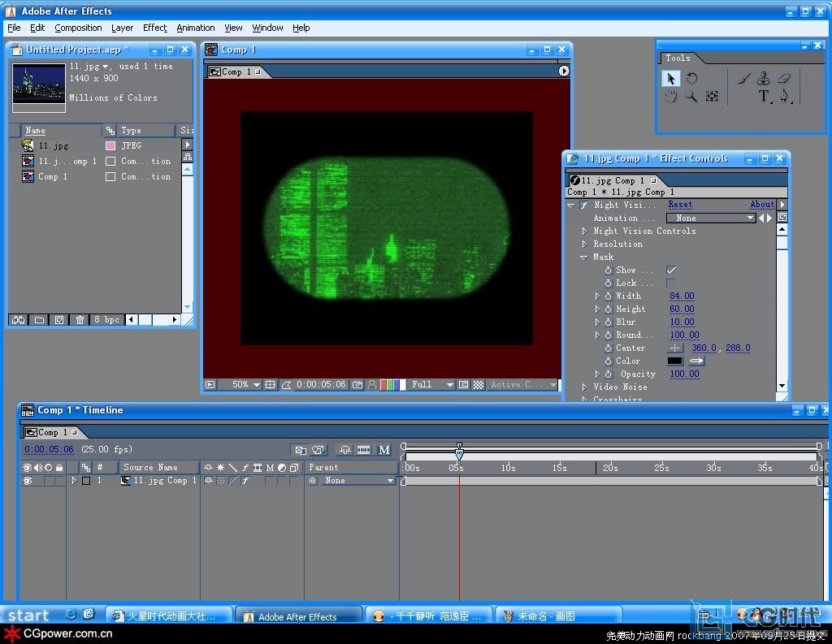The image size is (832, 644).
Task: Select the Rotation tool
Action: coord(692,79)
